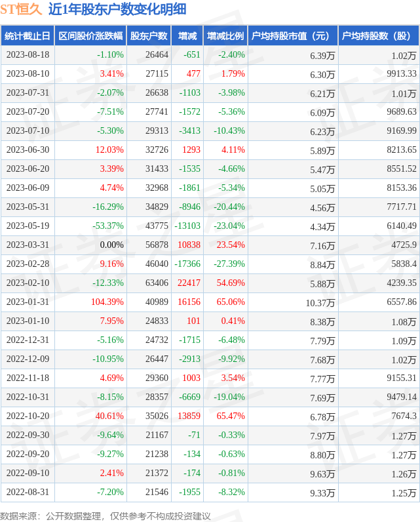Click the 近1年股东户数变化明细 heading
420x522 pixels.
click(x=117, y=9)
